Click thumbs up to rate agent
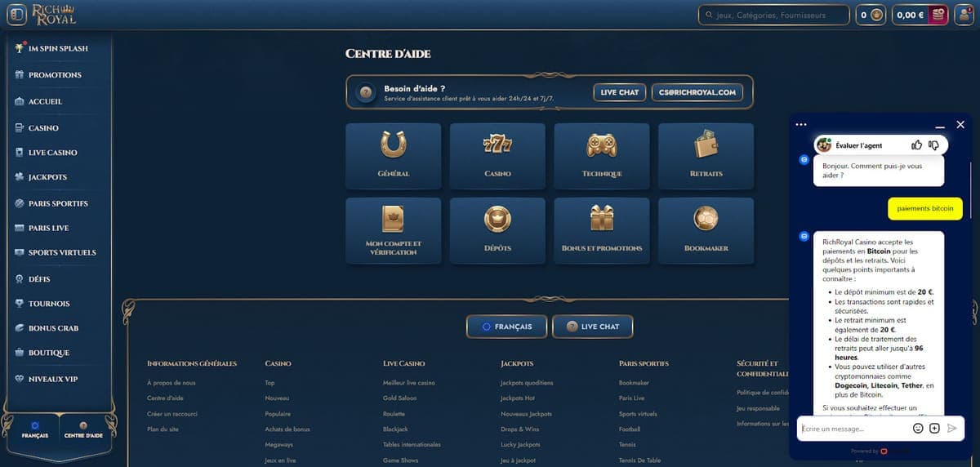980x467 pixels. point(917,145)
